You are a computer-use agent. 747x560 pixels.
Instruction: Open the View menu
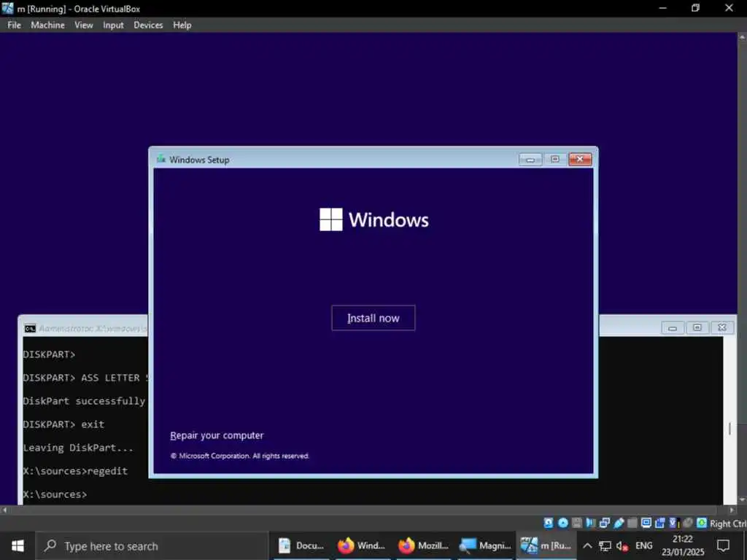click(x=83, y=26)
